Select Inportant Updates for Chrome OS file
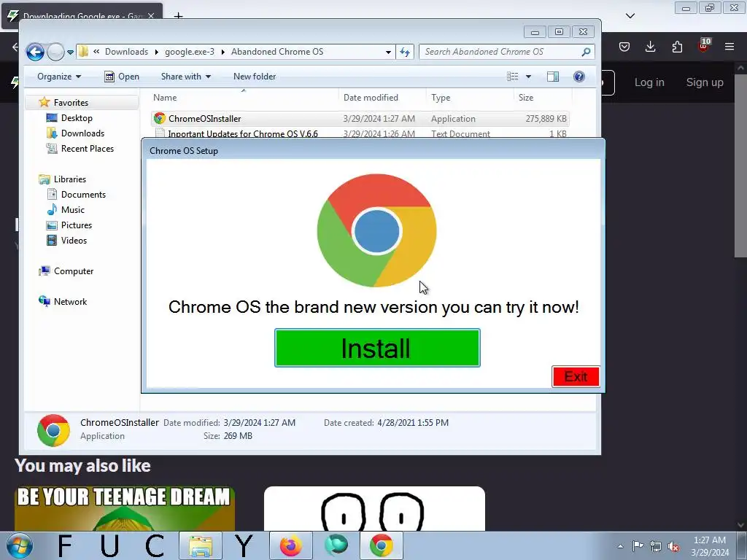This screenshot has width=747, height=560. click(360, 133)
